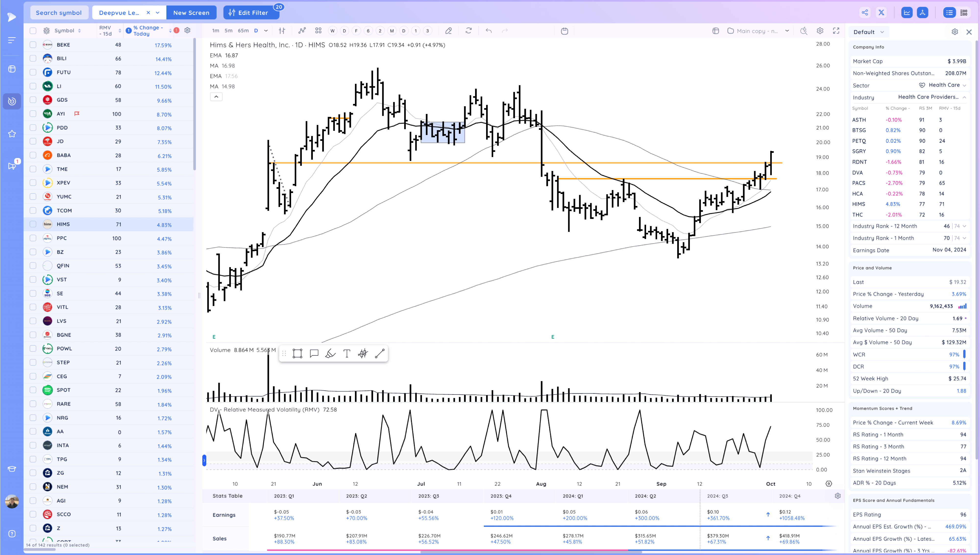Collapse the indicator legend chevron
Image resolution: width=980 pixels, height=555 pixels.
coord(216,97)
